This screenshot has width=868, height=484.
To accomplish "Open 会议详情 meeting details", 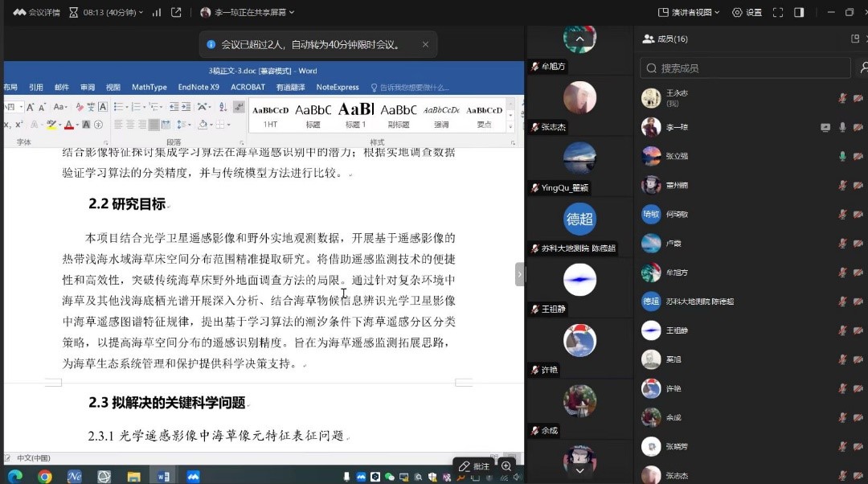I will click(36, 12).
